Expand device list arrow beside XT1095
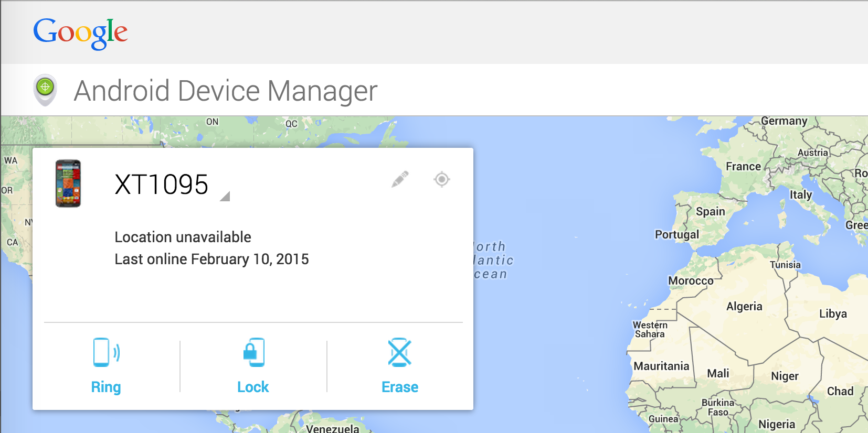The height and width of the screenshot is (433, 868). pos(225,197)
